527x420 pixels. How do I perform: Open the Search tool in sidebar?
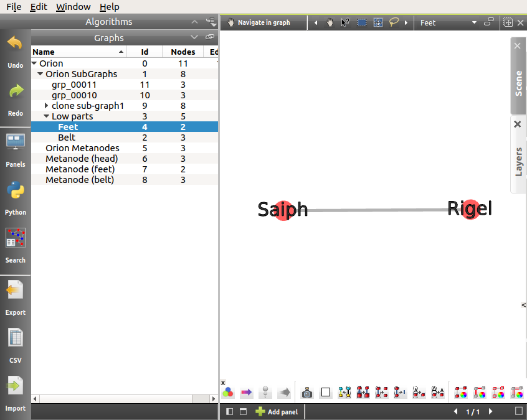click(x=15, y=239)
